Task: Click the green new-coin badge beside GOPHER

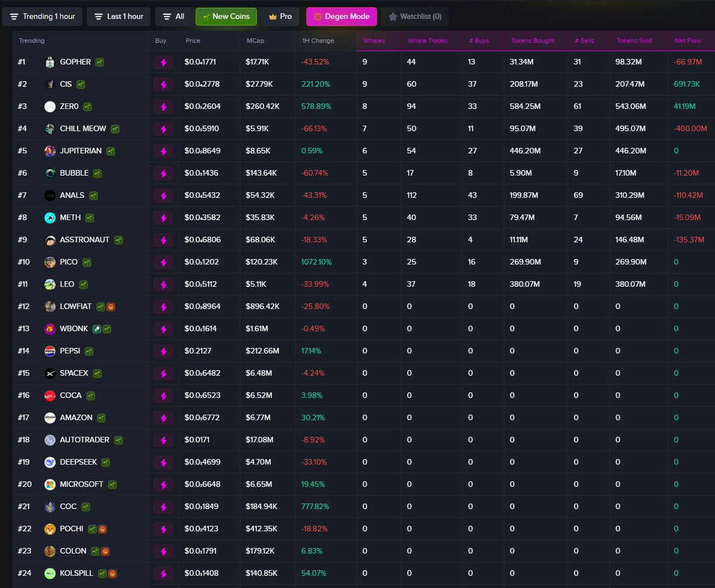Action: (100, 62)
